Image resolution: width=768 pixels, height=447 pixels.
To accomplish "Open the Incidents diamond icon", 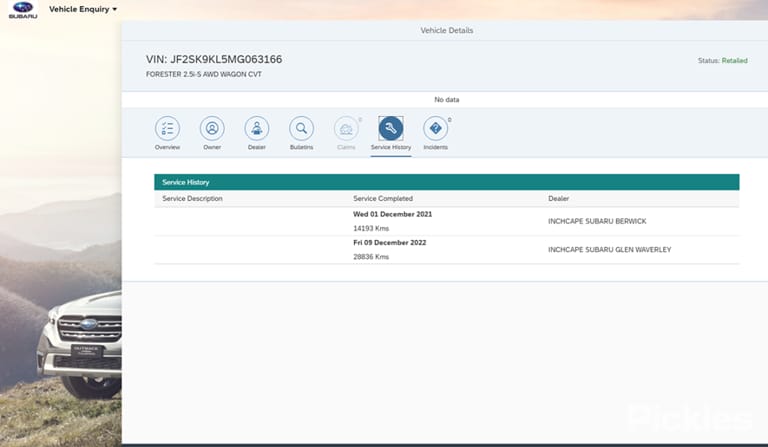I will point(435,128).
